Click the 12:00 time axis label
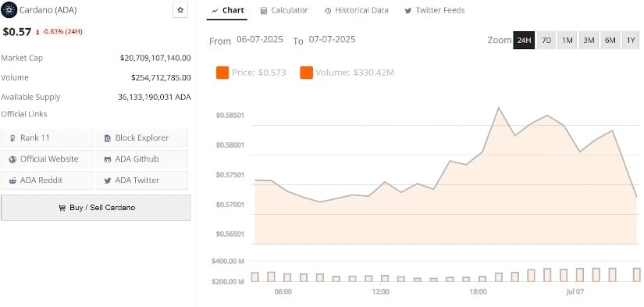 coord(380,292)
